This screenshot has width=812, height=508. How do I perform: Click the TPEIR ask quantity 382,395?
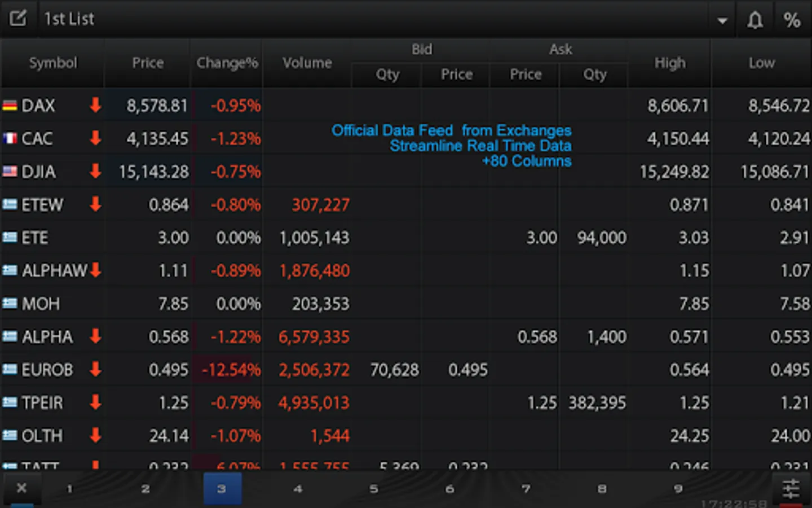point(597,404)
